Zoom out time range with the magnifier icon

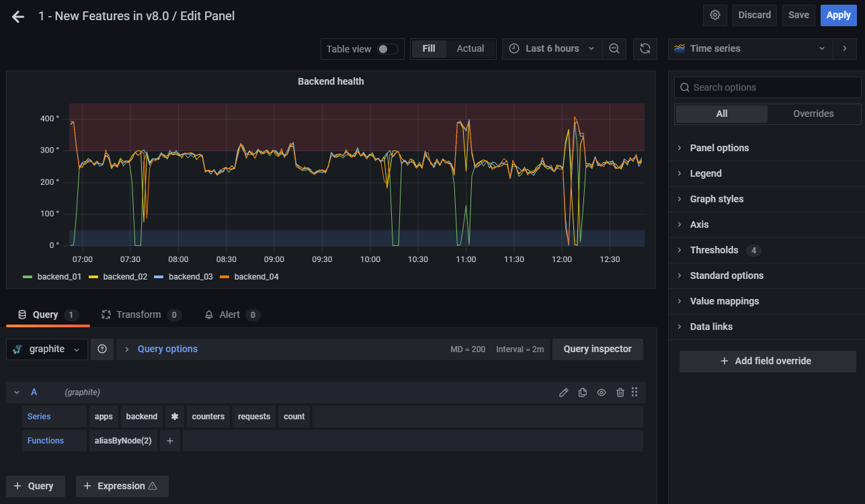614,48
